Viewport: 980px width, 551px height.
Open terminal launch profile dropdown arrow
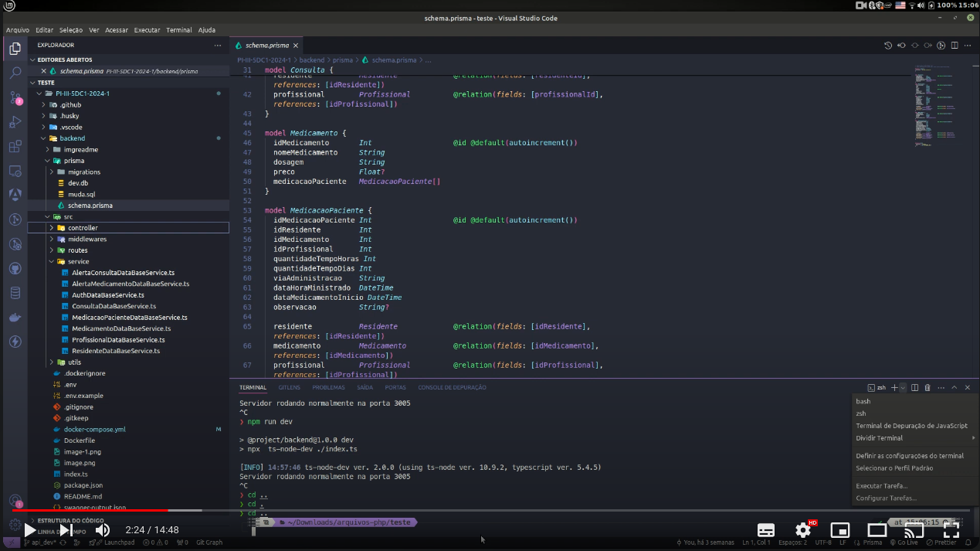[903, 387]
